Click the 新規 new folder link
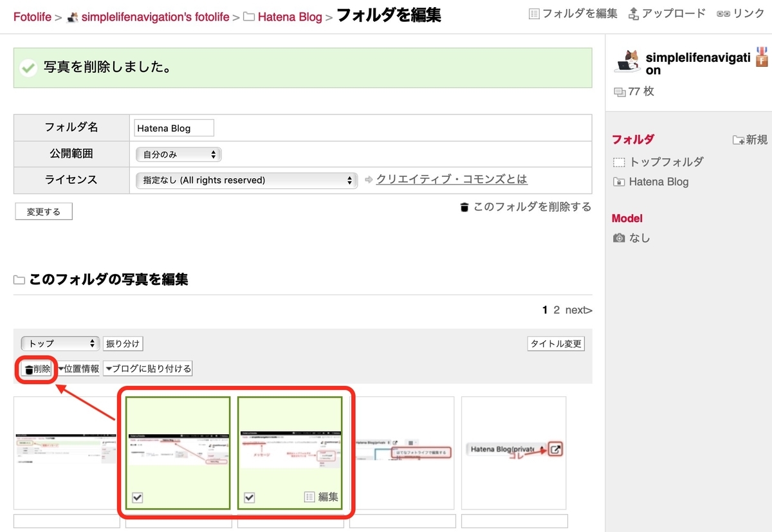Viewport: 772px width, 532px height. click(750, 140)
